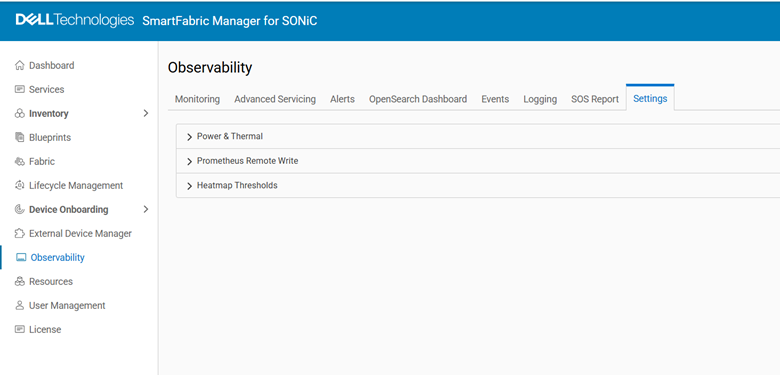780x375 pixels.
Task: Click the SmartFabric Manager for SONiC title
Action: [x=230, y=21]
